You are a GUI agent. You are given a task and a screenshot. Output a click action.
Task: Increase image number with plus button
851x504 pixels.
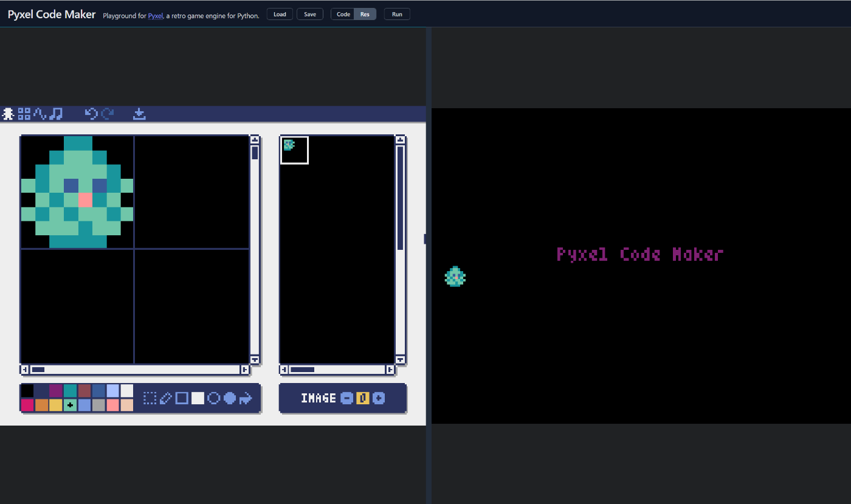pos(379,398)
